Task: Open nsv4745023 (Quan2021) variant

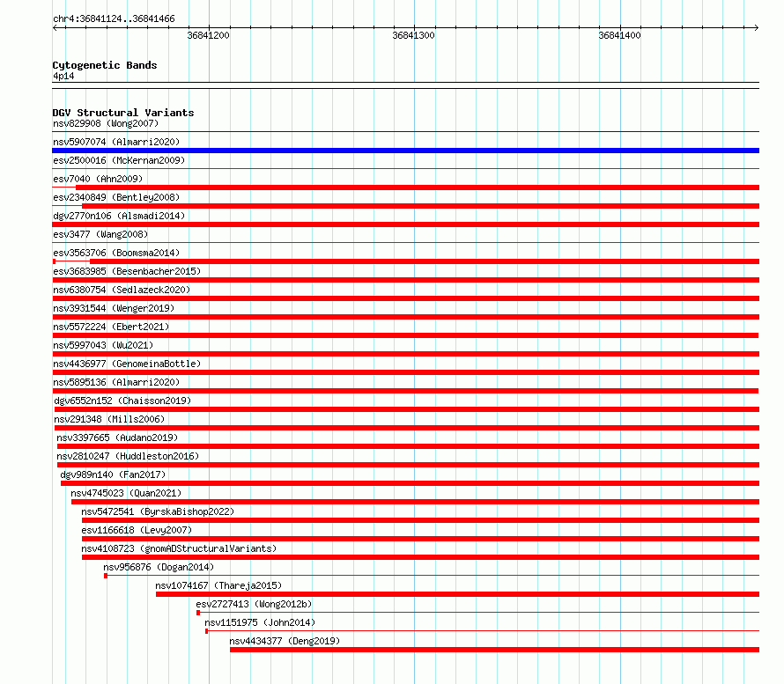Action: click(x=126, y=493)
